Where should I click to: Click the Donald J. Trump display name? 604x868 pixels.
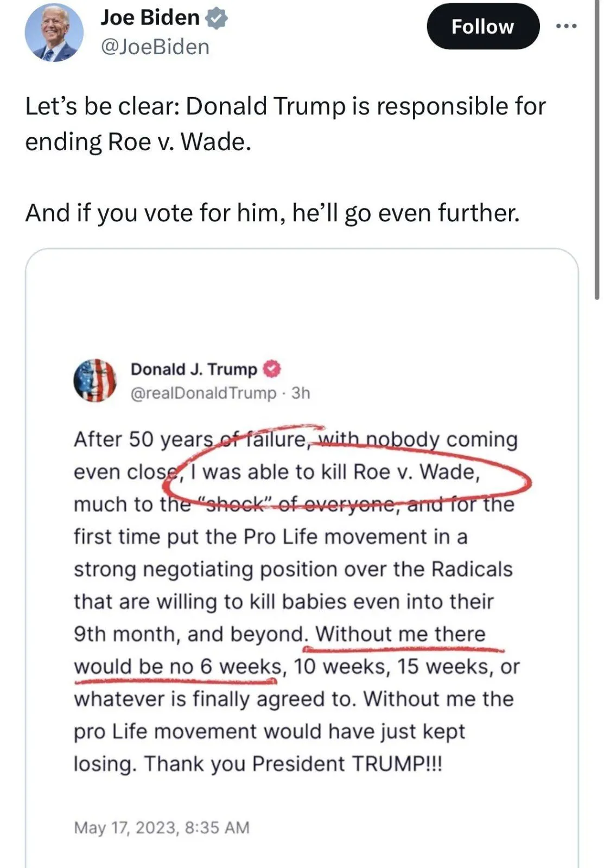pos(194,369)
